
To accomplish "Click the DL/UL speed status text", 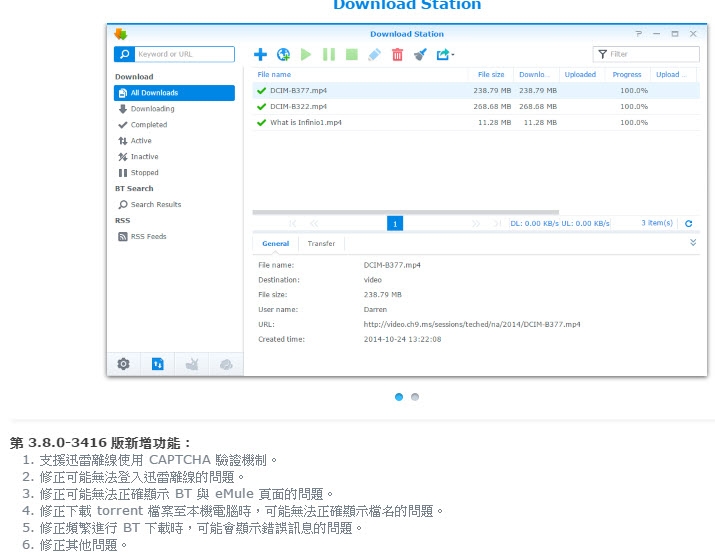I will [x=560, y=223].
